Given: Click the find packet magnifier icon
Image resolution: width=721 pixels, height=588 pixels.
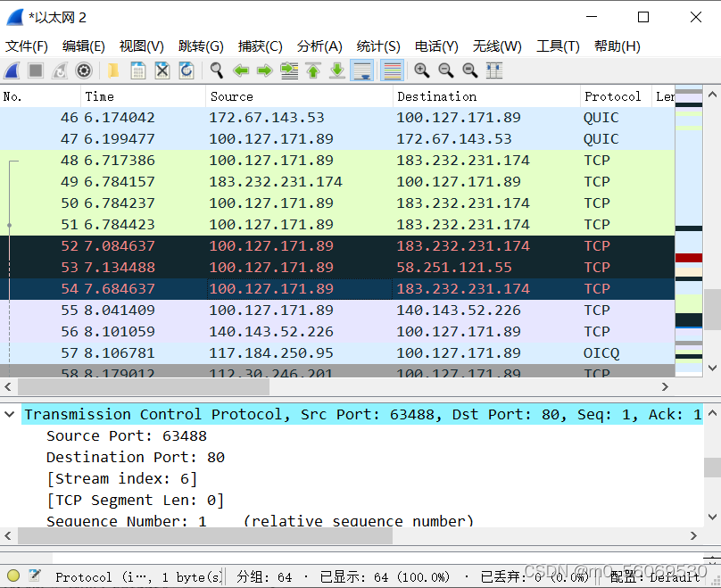Looking at the screenshot, I should tap(217, 70).
